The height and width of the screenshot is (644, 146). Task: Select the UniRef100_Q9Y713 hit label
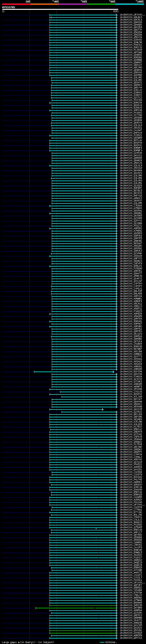point(131,638)
